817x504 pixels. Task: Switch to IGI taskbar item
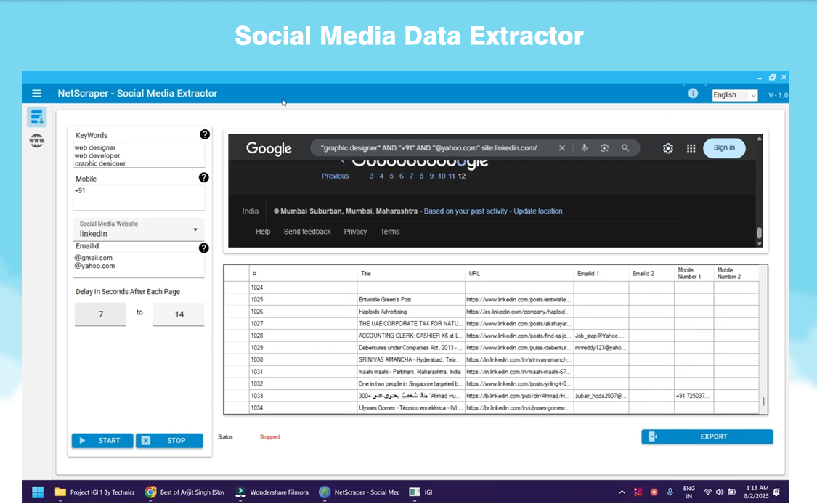pyautogui.click(x=421, y=492)
